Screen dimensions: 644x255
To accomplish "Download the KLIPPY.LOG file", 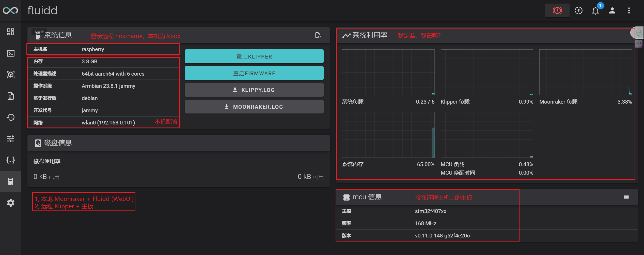I will pyautogui.click(x=254, y=90).
